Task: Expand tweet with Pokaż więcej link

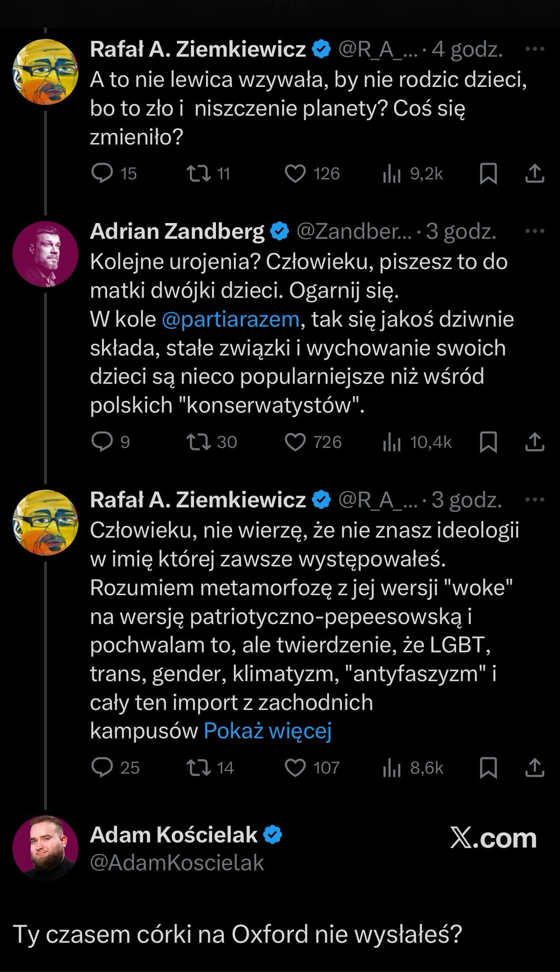Action: [x=267, y=731]
